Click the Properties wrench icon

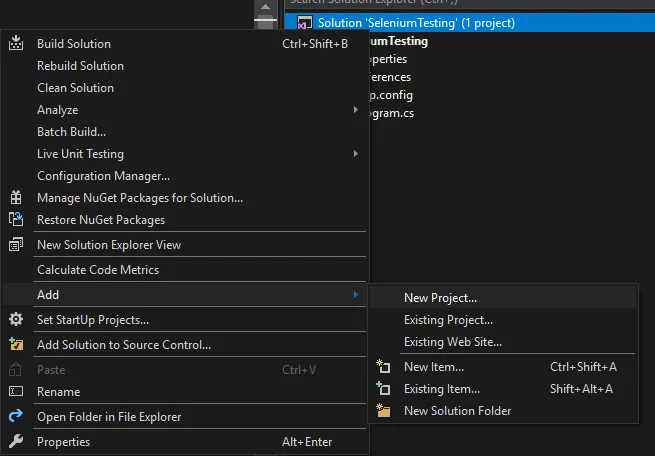[x=16, y=442]
